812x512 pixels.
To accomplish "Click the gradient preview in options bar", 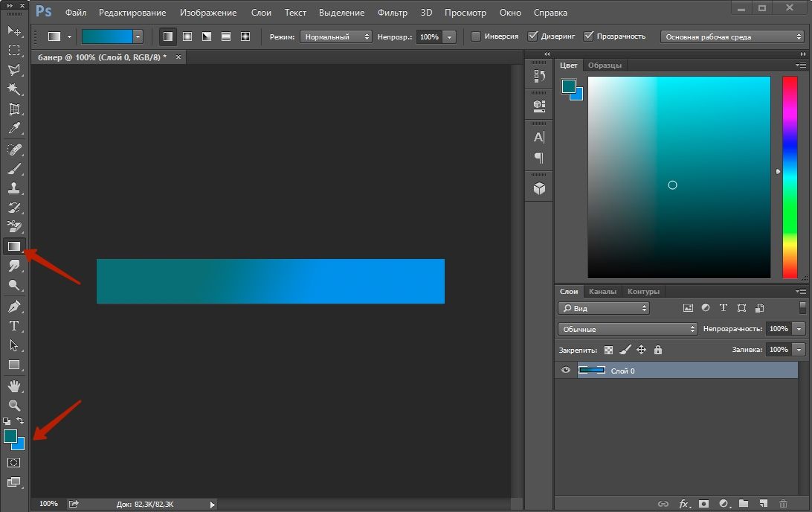I will click(107, 36).
